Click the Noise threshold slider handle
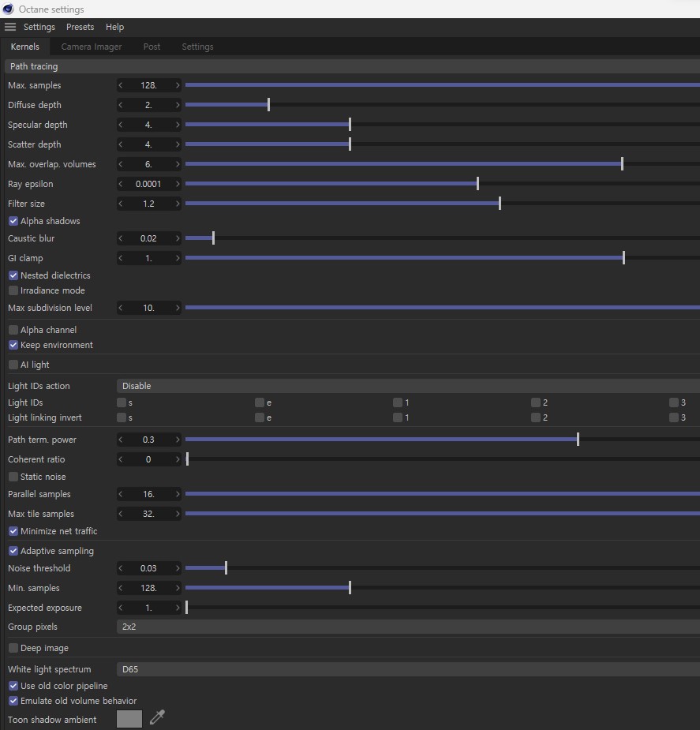This screenshot has width=700, height=730. tap(226, 568)
